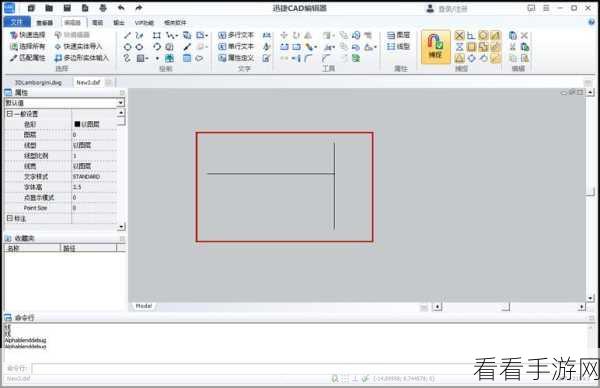
Task: Click the 字体高 value 2.5
Action: (77, 187)
